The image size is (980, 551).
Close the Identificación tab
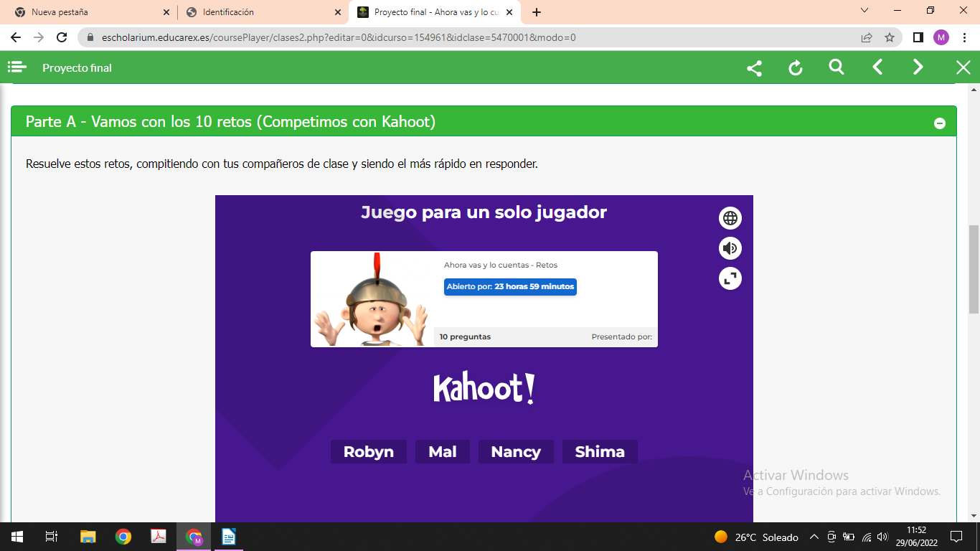click(338, 12)
